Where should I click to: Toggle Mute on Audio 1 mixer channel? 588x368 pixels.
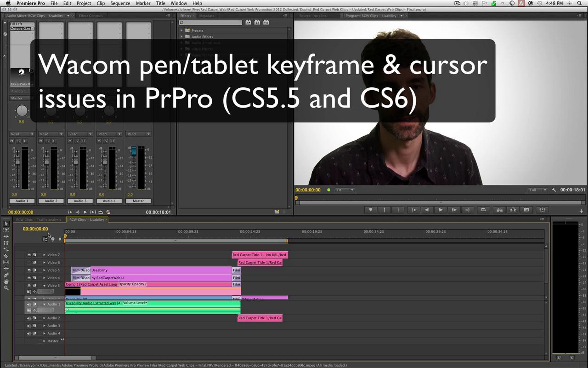pos(12,141)
